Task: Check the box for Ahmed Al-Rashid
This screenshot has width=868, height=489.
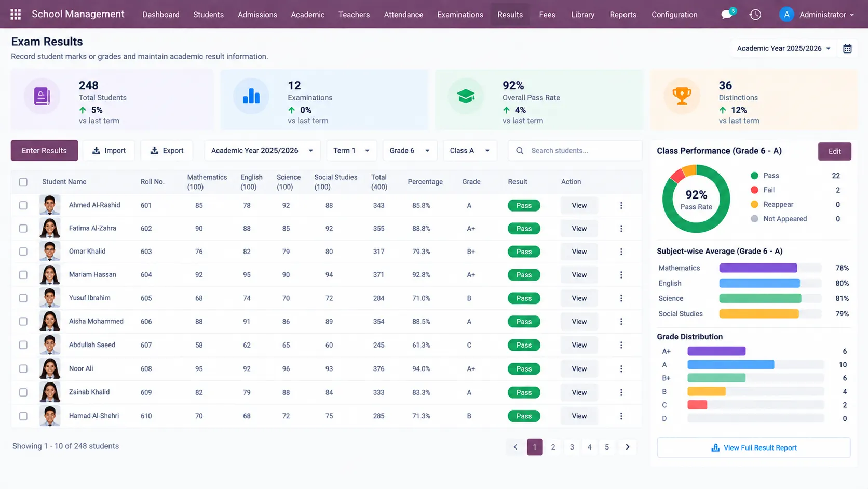Action: point(23,205)
